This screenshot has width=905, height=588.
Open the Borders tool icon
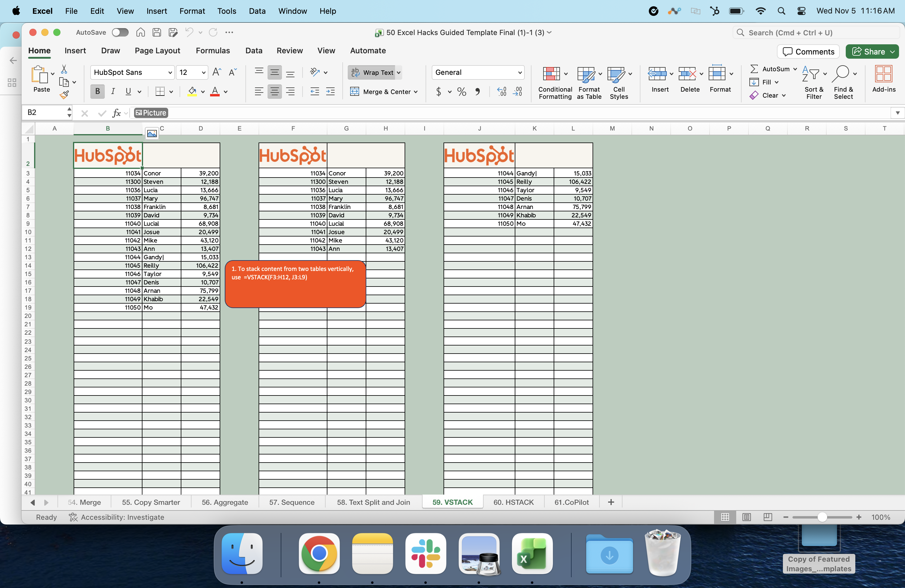160,91
